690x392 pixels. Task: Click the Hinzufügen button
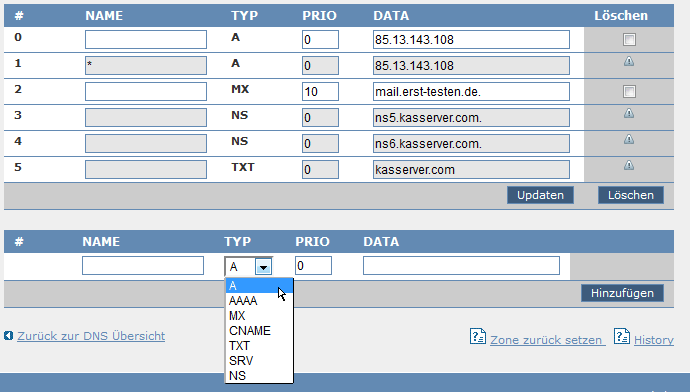(x=622, y=293)
